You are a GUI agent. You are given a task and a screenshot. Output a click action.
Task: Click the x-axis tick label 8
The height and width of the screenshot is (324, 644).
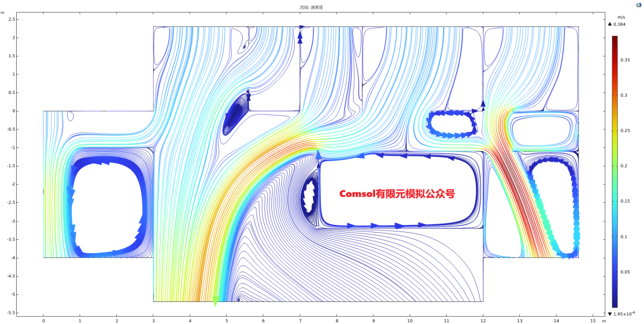[336, 321]
